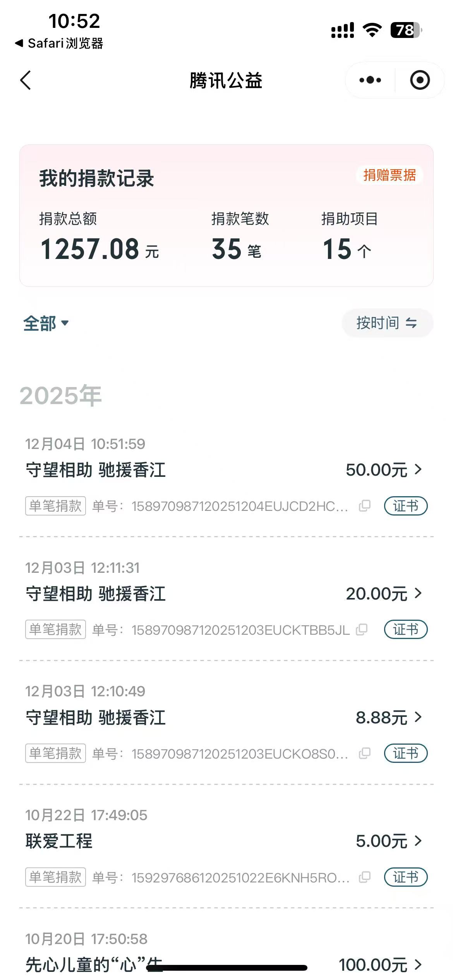
Task: View 证书 for December 04 donation
Action: click(x=405, y=506)
